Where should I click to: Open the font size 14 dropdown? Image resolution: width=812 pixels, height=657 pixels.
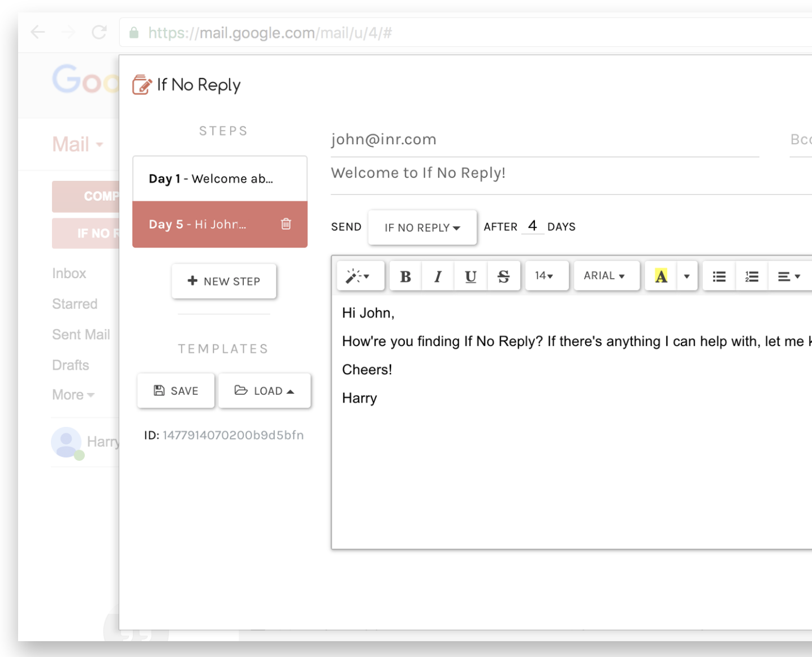547,276
